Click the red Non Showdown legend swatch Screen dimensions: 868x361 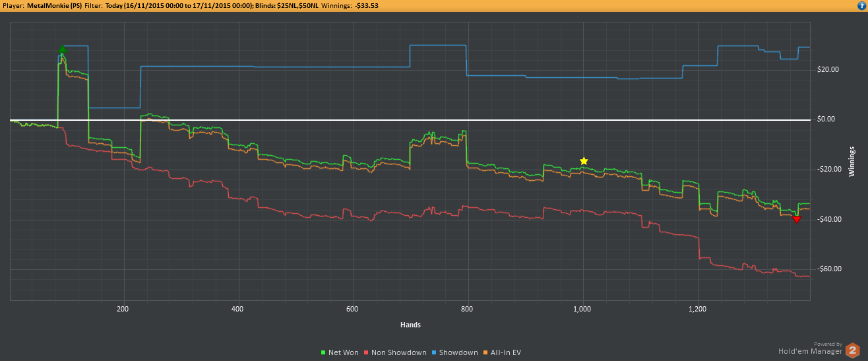[365, 353]
